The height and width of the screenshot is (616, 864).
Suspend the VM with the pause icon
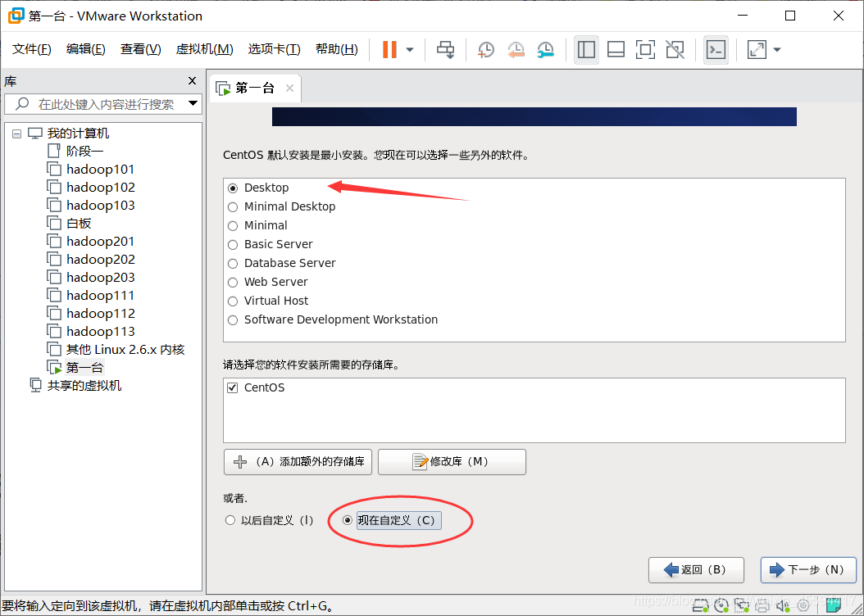[389, 49]
